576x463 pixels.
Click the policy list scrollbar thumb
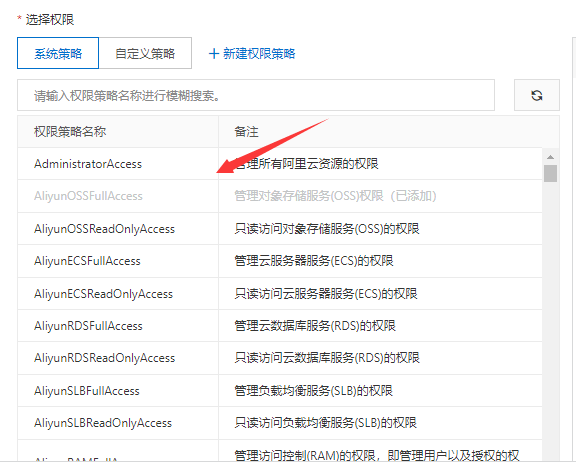[x=550, y=173]
